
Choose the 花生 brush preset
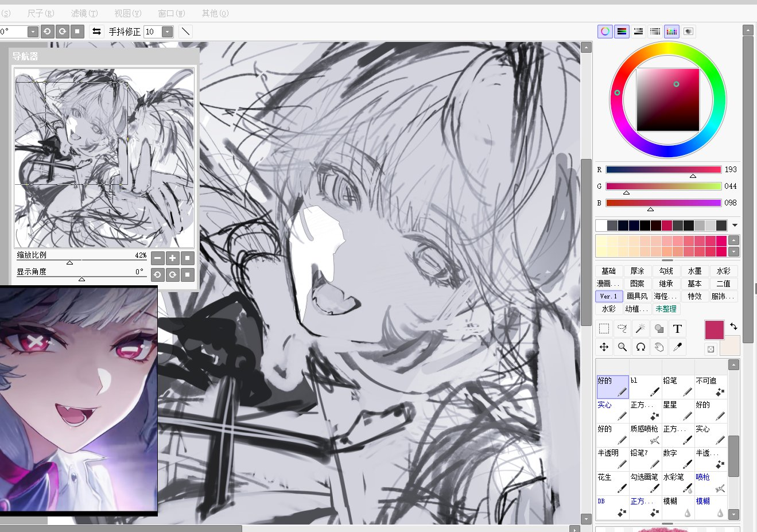pyautogui.click(x=612, y=483)
